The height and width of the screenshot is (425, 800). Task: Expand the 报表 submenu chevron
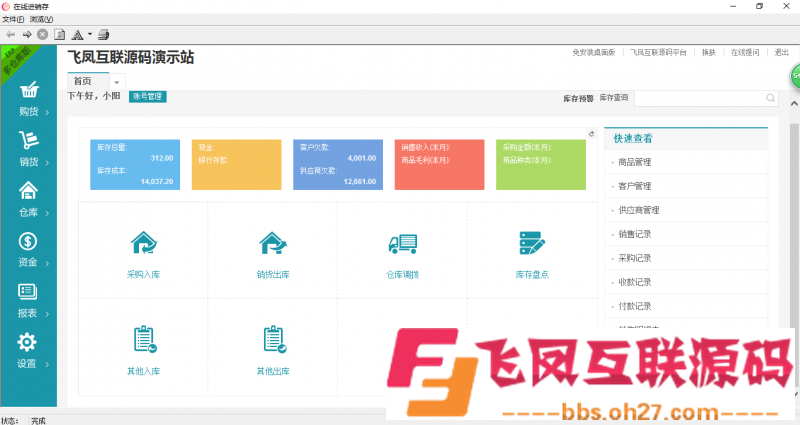pyautogui.click(x=47, y=314)
